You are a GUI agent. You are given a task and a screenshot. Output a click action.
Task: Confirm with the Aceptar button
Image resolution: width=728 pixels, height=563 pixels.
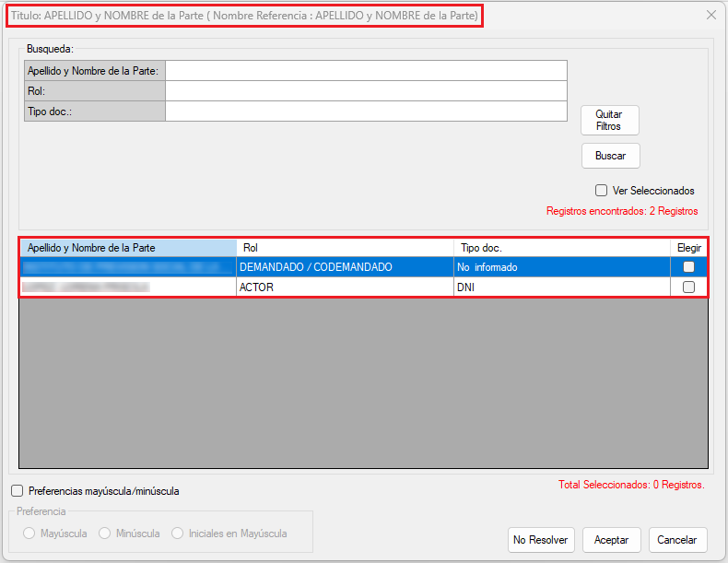coord(611,539)
